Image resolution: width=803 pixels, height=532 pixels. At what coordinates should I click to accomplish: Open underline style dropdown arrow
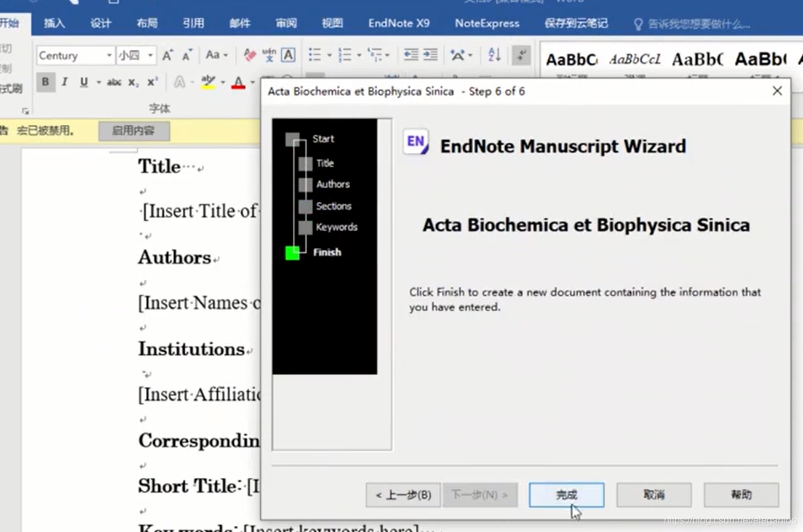pyautogui.click(x=98, y=82)
